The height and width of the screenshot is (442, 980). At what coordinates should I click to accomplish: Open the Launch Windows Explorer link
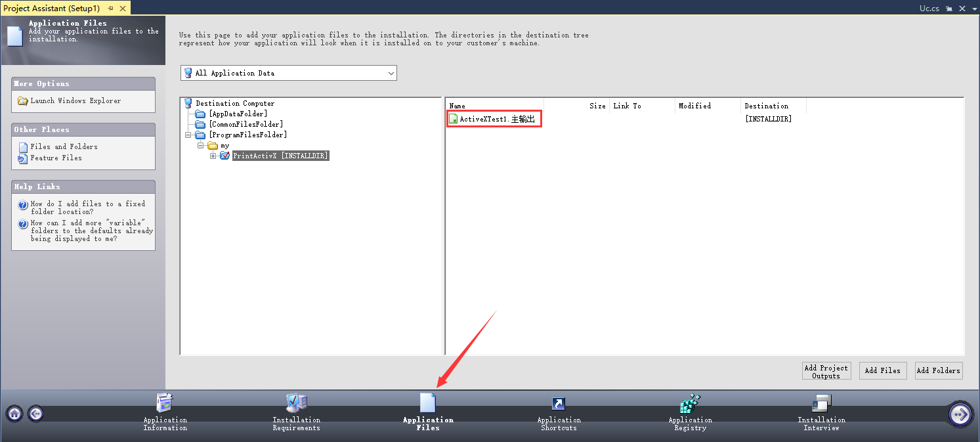point(75,101)
